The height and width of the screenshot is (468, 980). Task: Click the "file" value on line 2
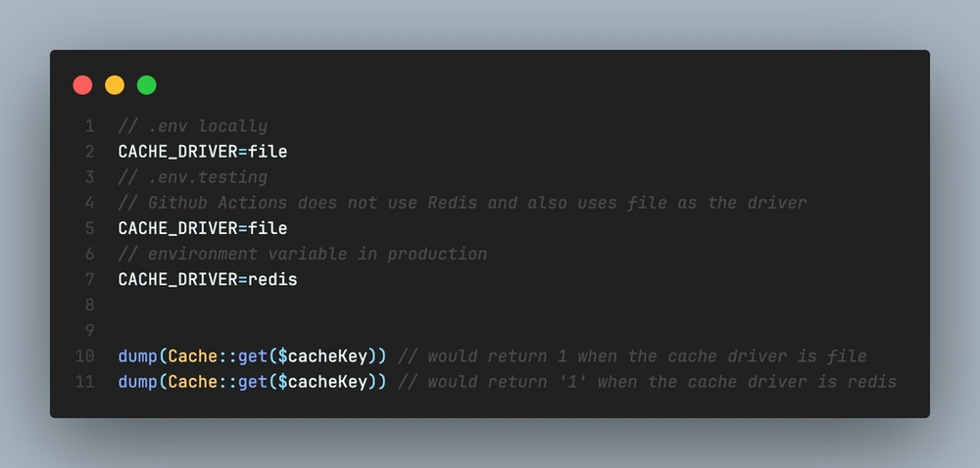tap(268, 152)
